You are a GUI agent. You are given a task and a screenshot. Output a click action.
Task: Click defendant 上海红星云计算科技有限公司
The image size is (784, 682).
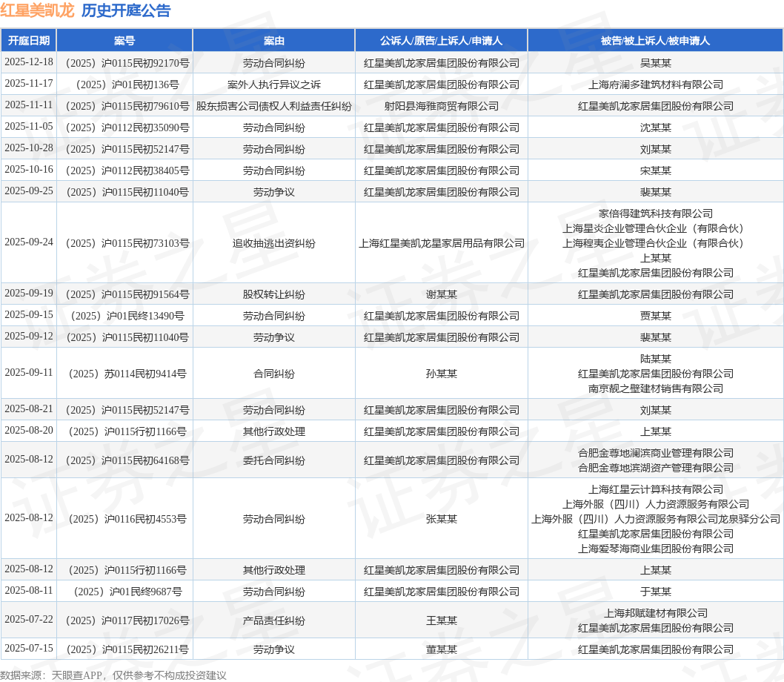656,489
